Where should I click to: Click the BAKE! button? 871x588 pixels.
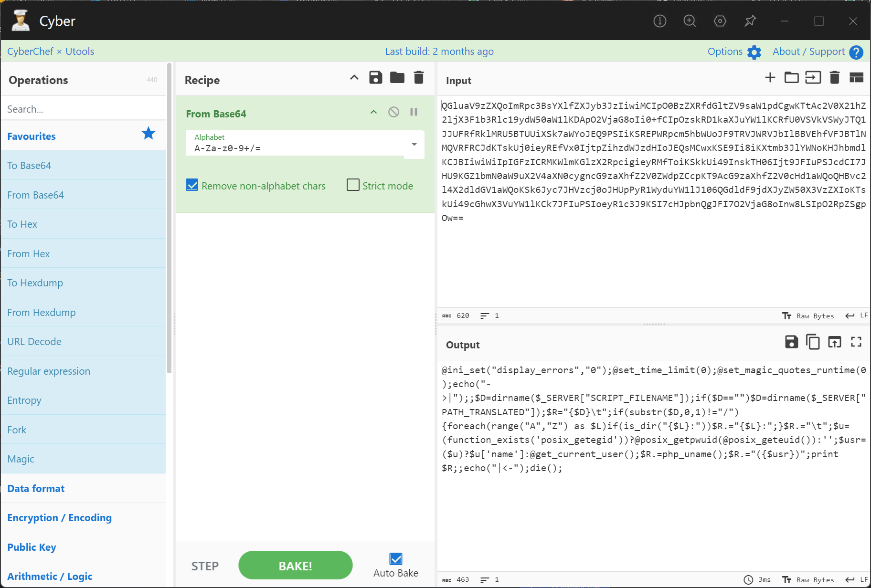click(296, 566)
